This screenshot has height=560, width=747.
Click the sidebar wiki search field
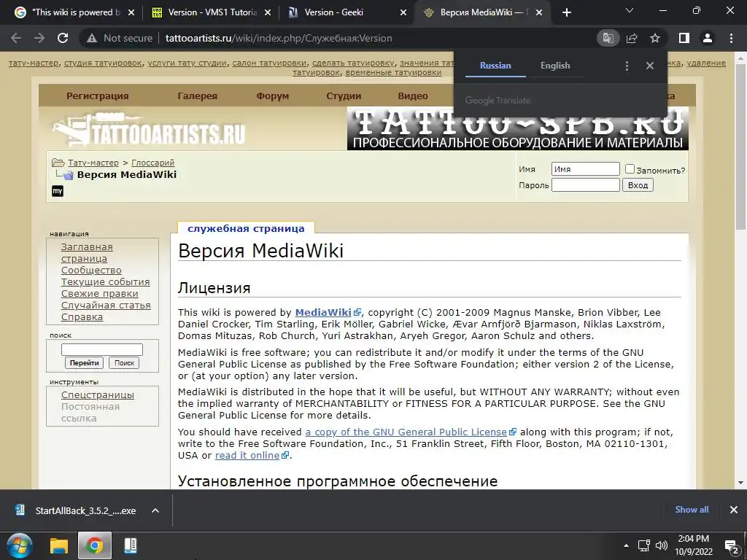coord(102,349)
